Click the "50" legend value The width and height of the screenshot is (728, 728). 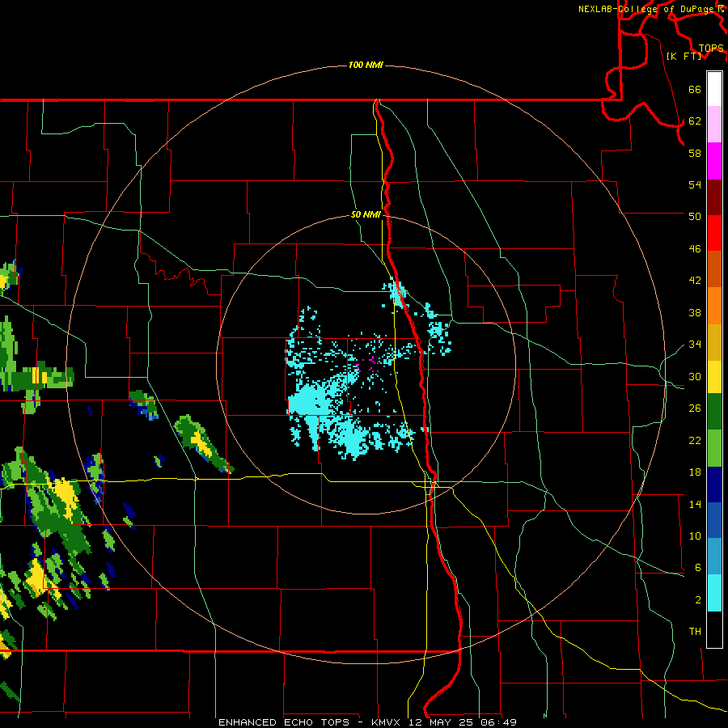pos(695,217)
